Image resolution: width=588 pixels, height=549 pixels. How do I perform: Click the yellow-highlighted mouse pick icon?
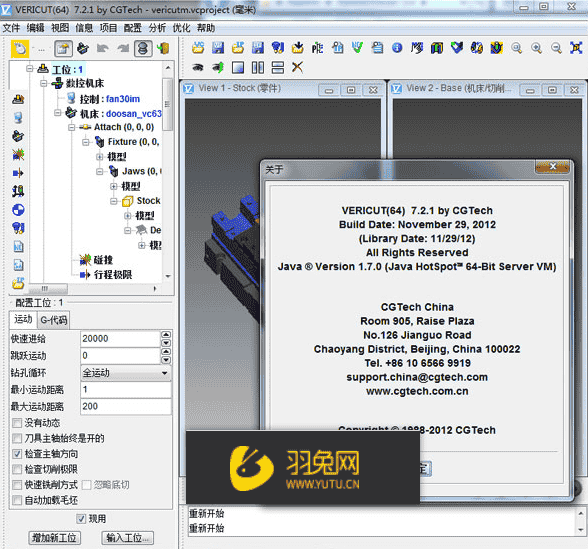click(20, 49)
